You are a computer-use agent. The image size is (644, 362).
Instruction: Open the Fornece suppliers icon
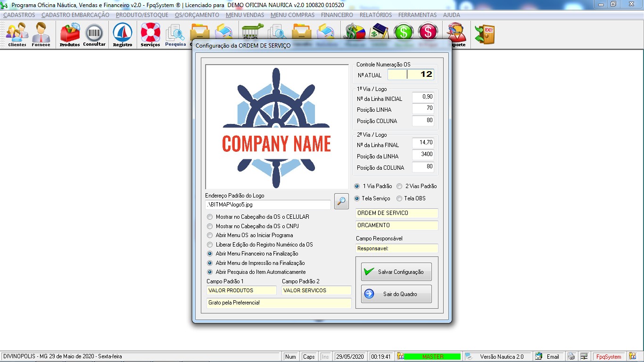tap(41, 35)
